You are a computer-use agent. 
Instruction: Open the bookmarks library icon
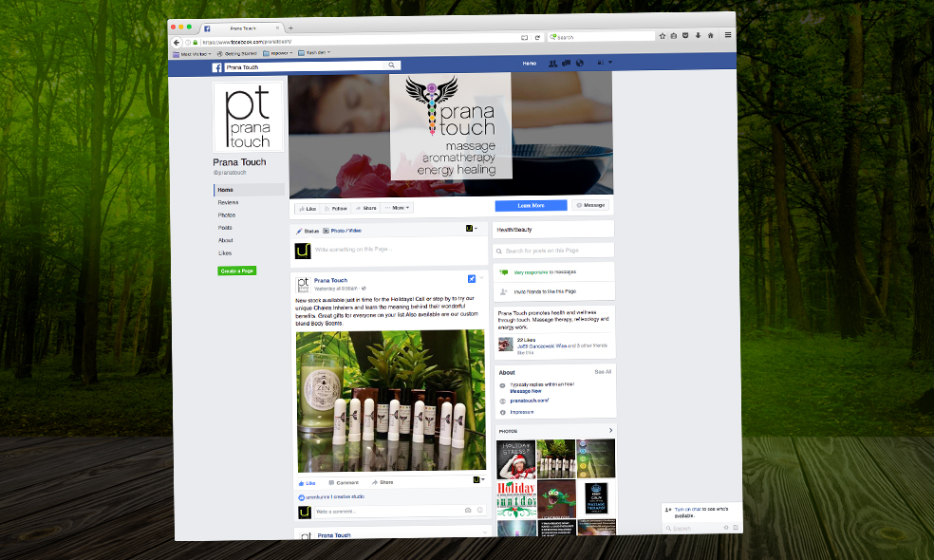tap(673, 36)
